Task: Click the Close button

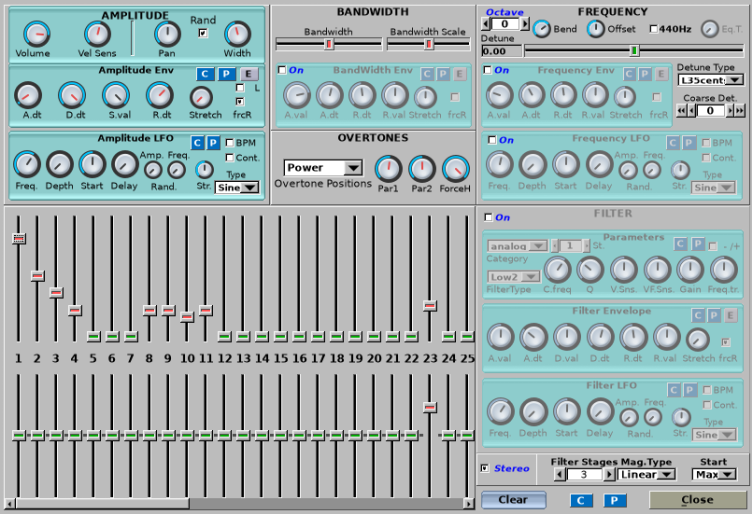Action: (697, 499)
